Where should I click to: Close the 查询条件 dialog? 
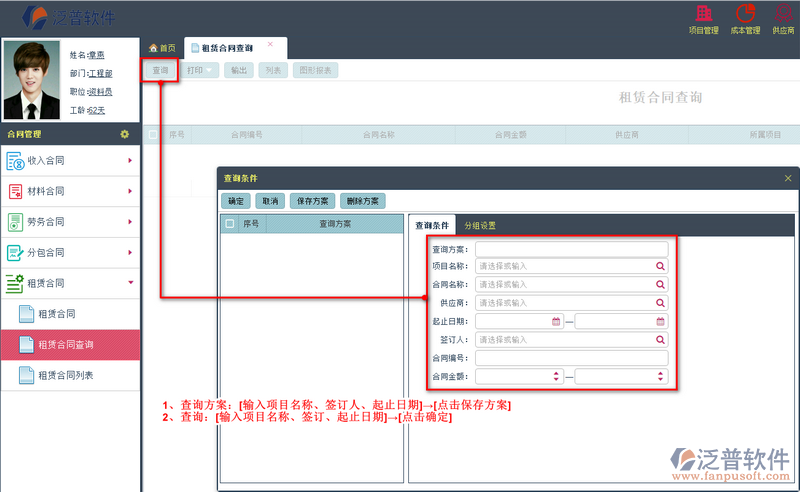click(788, 178)
